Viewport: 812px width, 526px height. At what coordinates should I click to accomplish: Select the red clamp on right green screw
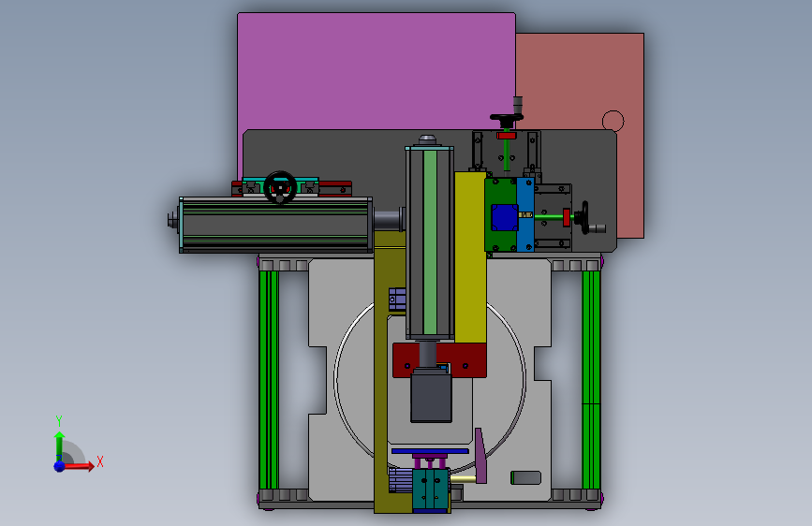point(567,217)
